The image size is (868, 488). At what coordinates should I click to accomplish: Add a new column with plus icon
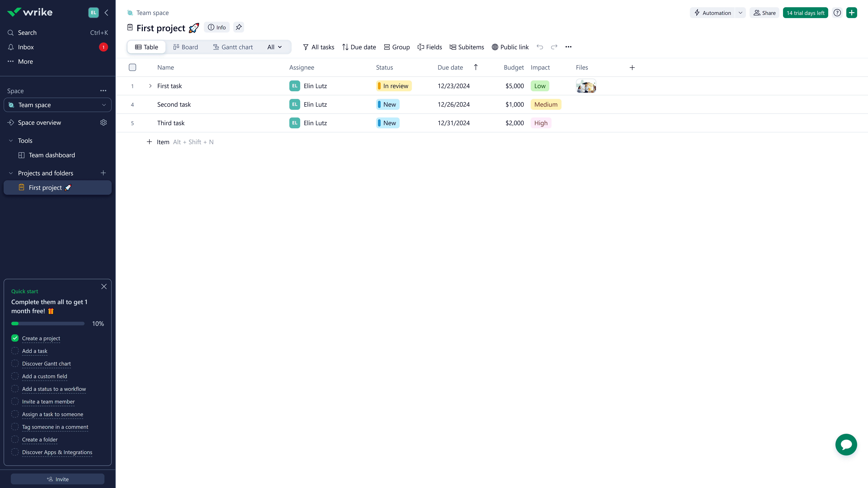(632, 68)
